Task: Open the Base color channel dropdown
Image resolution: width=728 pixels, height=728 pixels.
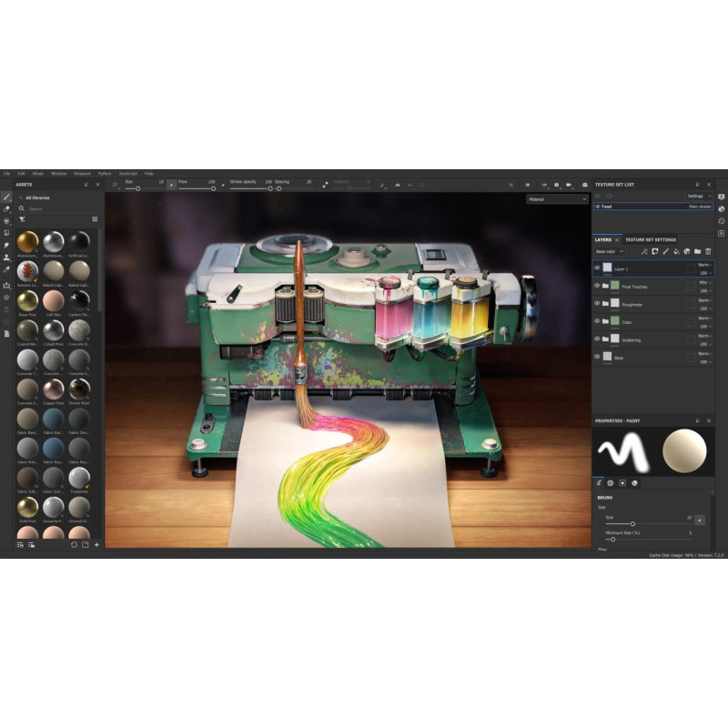Action: click(x=609, y=251)
